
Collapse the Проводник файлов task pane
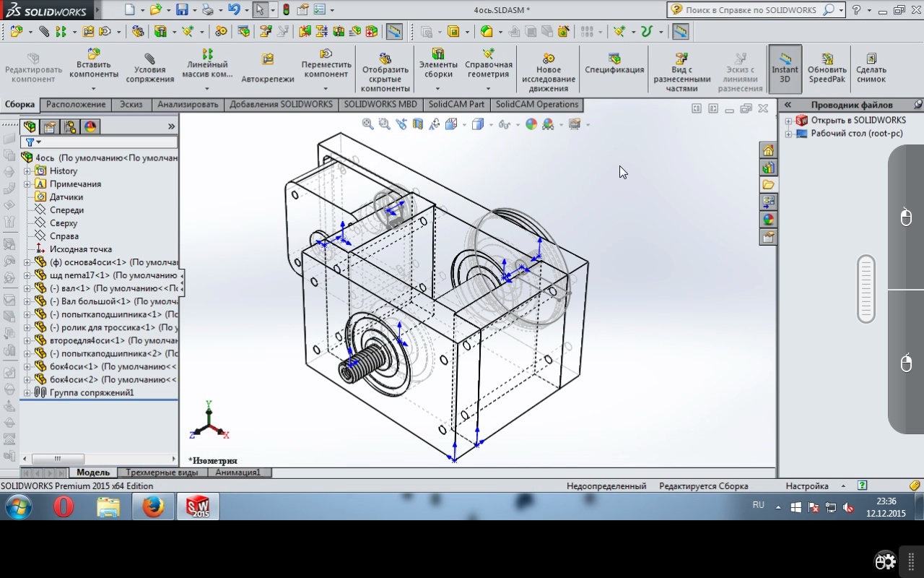click(788, 105)
